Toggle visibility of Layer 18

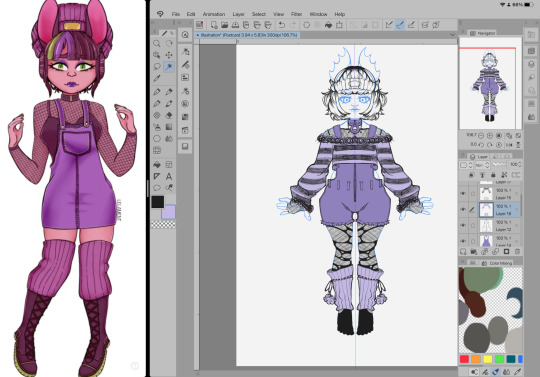pos(463,210)
